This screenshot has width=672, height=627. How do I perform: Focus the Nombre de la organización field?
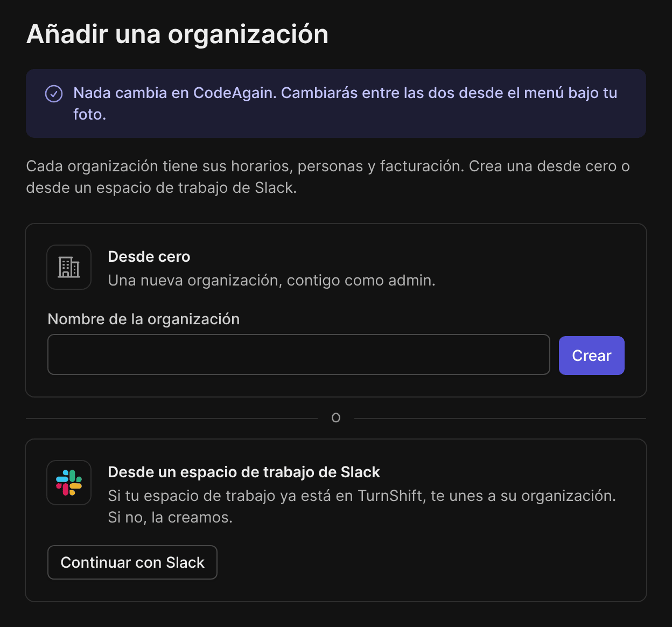click(299, 354)
